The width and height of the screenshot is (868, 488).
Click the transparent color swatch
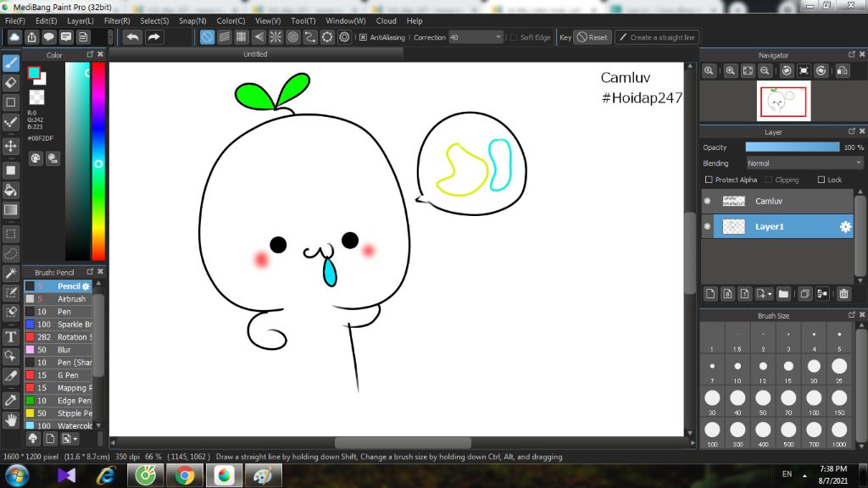36,97
